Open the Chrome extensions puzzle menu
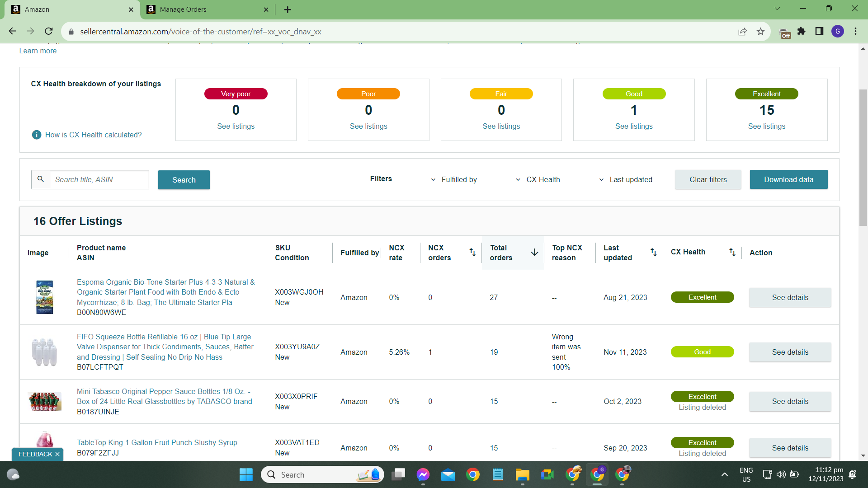This screenshot has width=868, height=488. coord(802,31)
